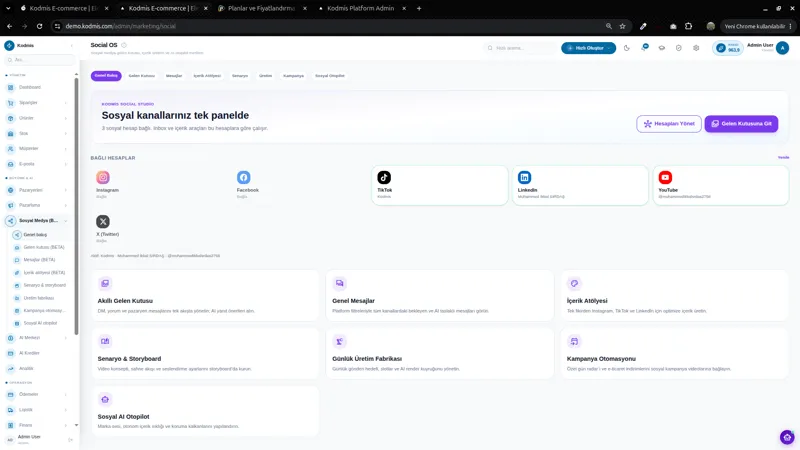Switch to the Mesajlar tab
Screen dimensions: 800x450
pos(174,76)
